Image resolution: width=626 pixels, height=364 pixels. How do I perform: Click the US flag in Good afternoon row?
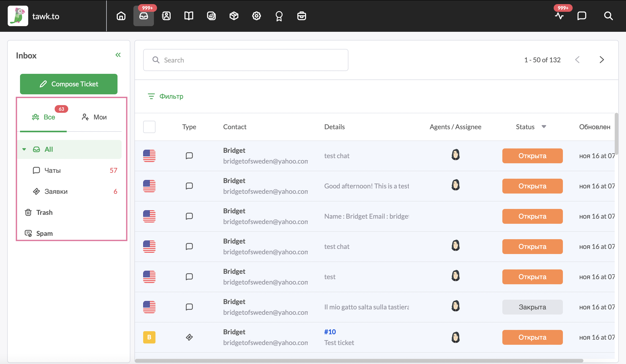pos(149,186)
